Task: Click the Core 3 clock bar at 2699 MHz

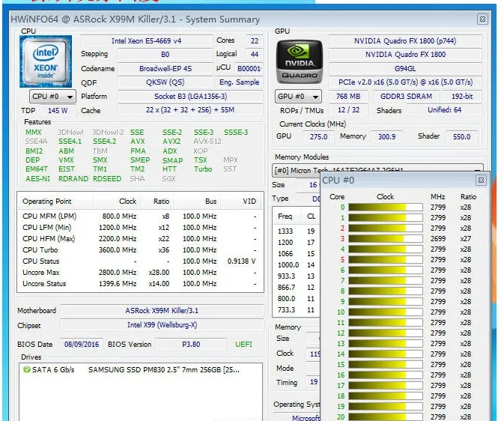Action: (386, 239)
